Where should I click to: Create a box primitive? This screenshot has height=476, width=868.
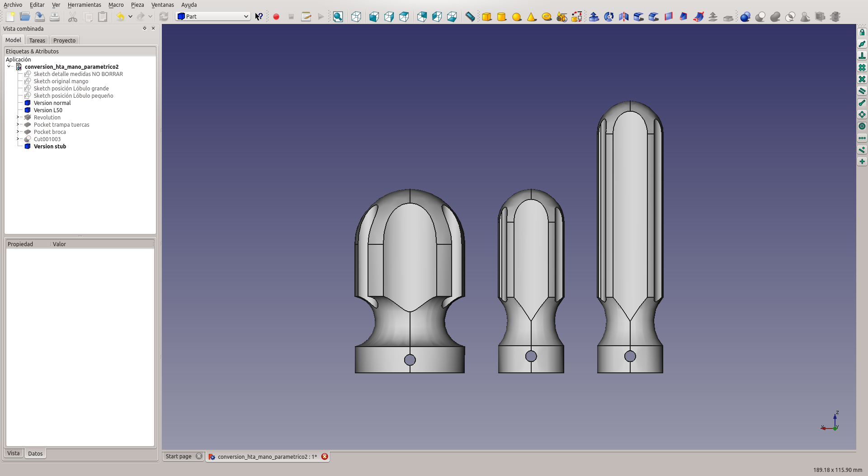(x=487, y=17)
